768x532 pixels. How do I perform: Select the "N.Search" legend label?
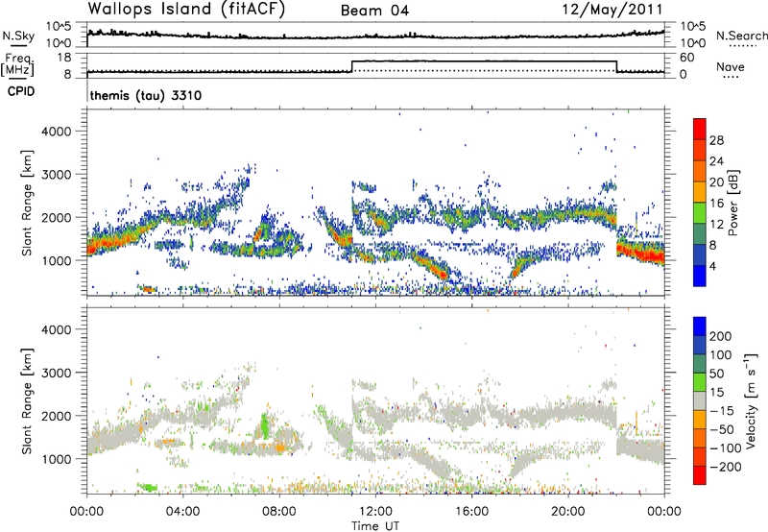(741, 36)
